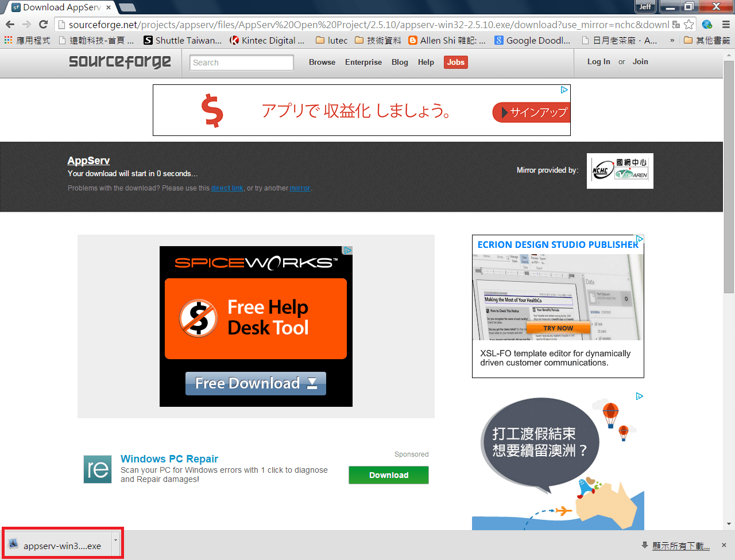Open the 遠勤科技-首頁 bookmark

click(96, 40)
